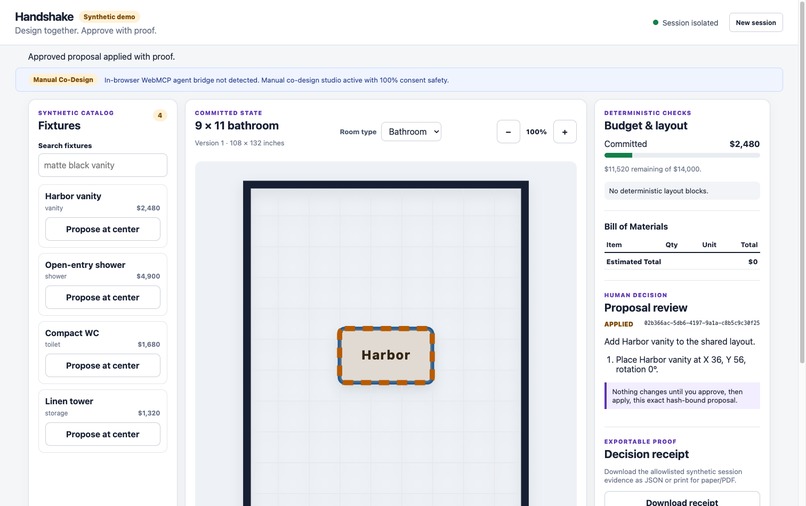Click the $2,480 committed amount
This screenshot has height=506, width=806.
pos(744,144)
